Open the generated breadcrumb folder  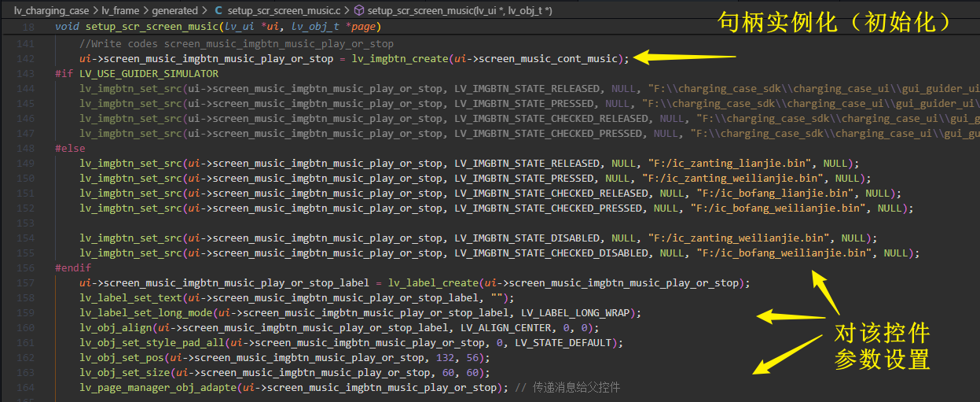[x=175, y=10]
